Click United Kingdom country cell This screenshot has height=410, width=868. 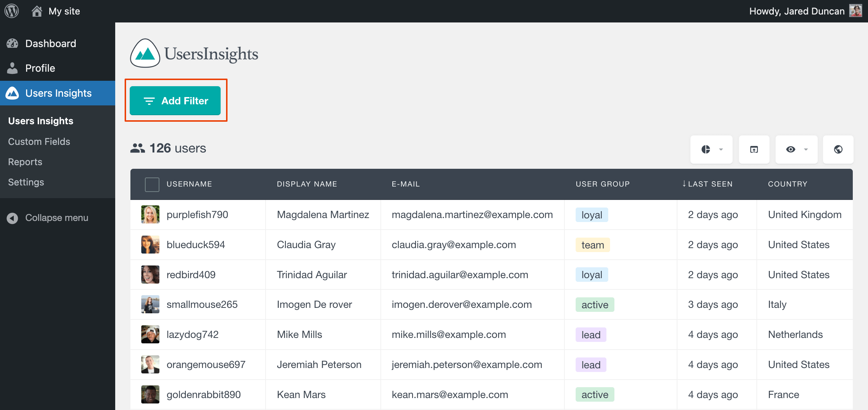coord(805,214)
